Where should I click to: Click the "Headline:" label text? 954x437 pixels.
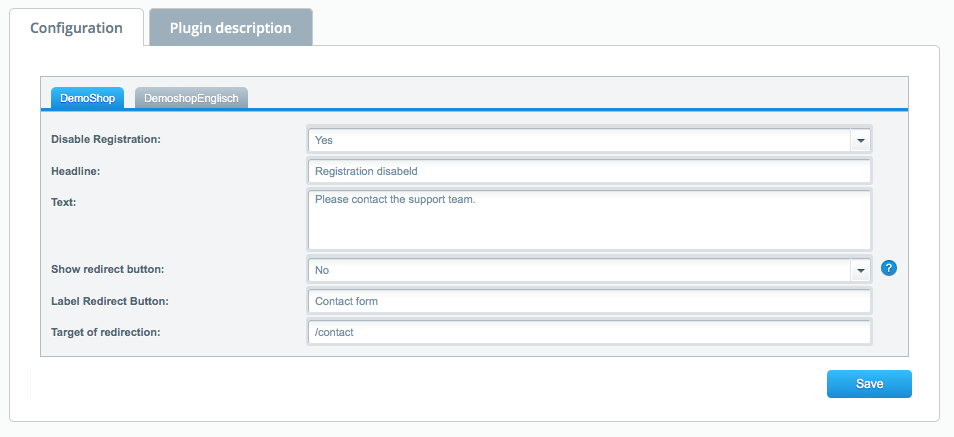76,171
